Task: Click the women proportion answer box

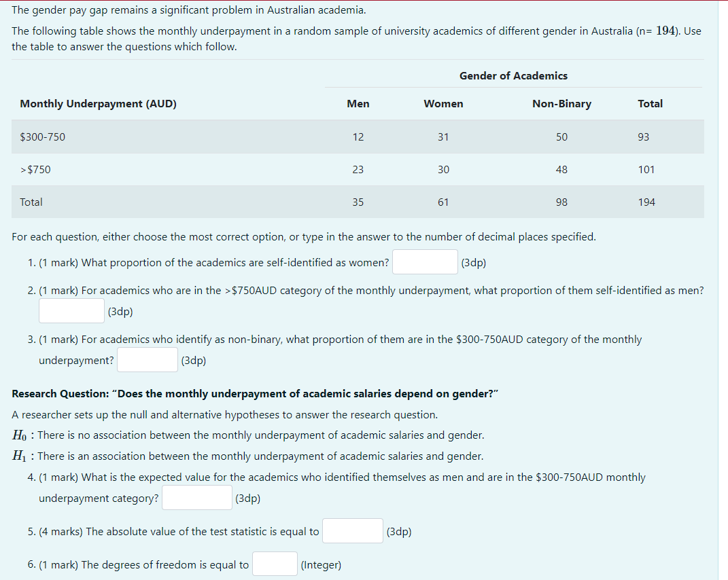Action: pyautogui.click(x=425, y=262)
